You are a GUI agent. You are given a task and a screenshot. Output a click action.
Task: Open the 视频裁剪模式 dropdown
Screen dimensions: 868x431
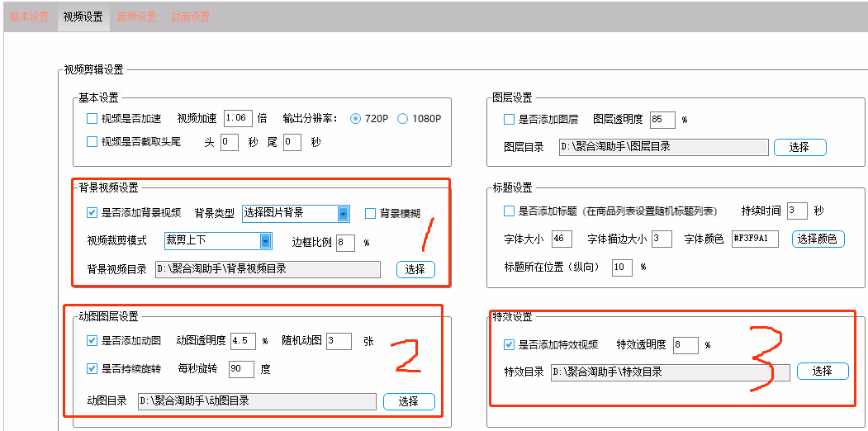click(219, 240)
